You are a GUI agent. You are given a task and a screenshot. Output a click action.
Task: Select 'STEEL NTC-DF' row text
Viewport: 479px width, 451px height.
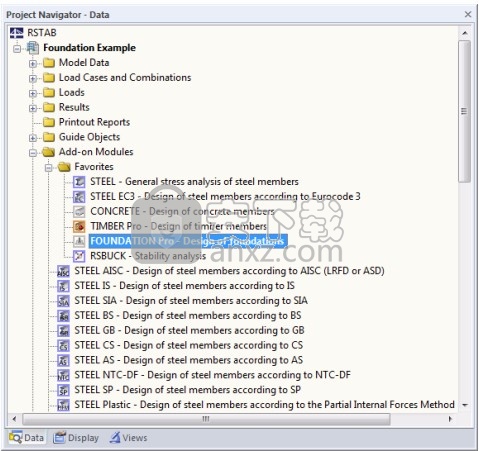(213, 375)
